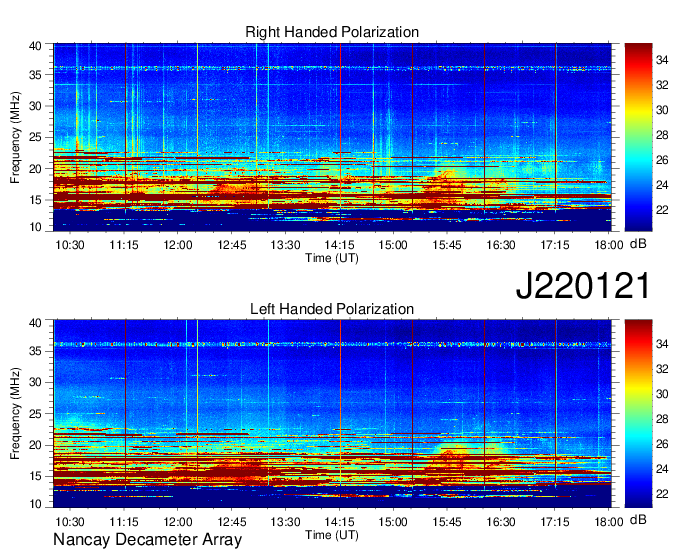Click the 30 MHz tick of Right Handed plot
Screen dimensions: 680x552
[35, 106]
